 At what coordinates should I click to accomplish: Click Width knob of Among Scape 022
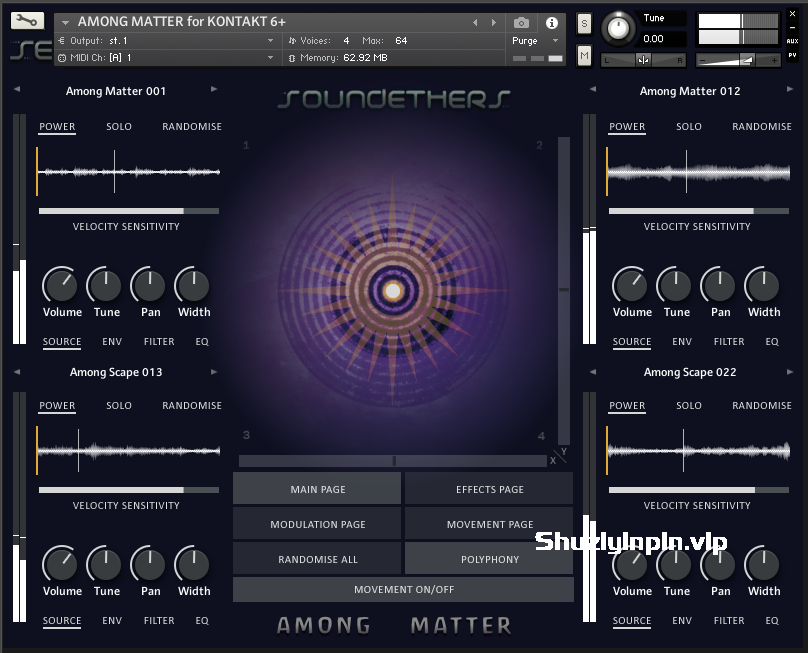[763, 564]
